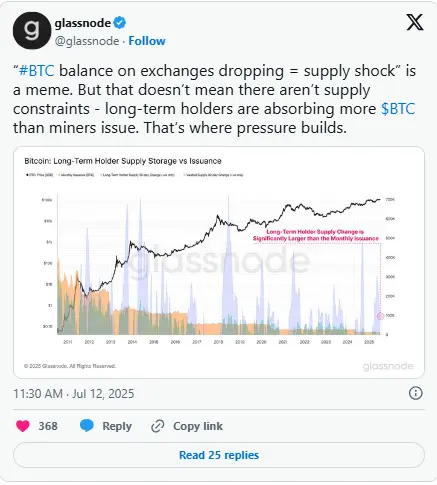Click the copy link chain icon
The width and height of the screenshot is (437, 485).
click(158, 426)
